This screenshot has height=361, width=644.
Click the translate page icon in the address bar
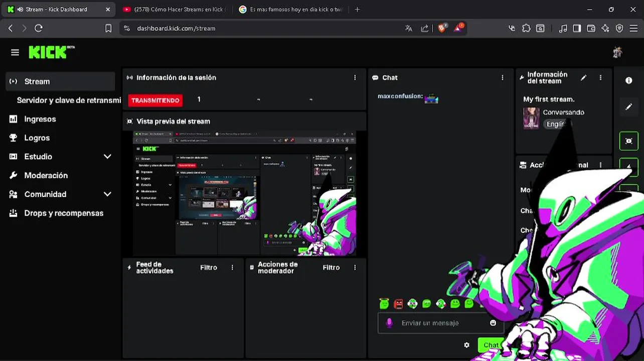[x=409, y=29]
